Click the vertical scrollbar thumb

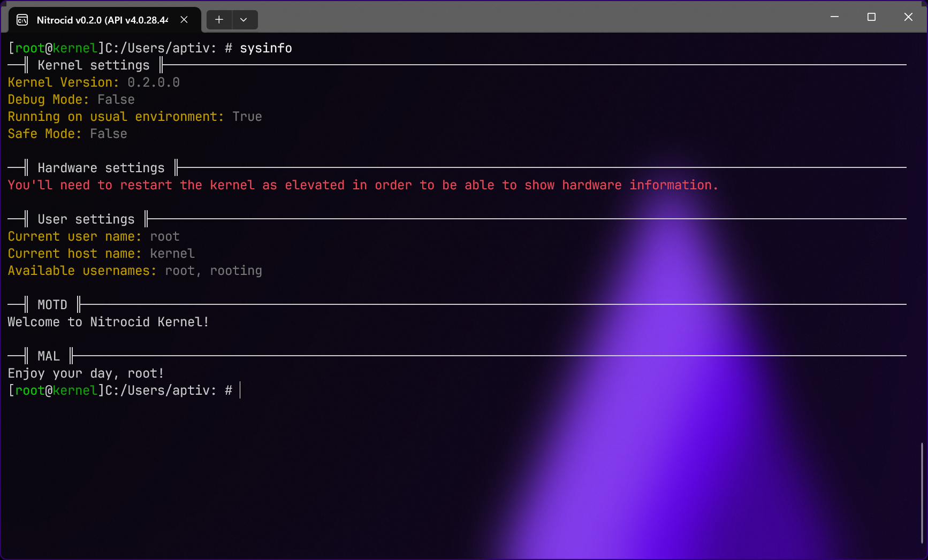click(x=922, y=492)
